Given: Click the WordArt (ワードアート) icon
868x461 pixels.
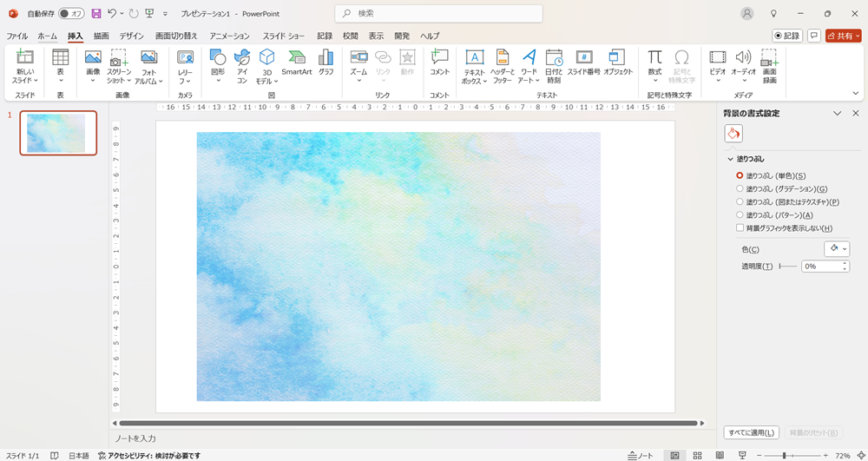Looking at the screenshot, I should coord(529,57).
